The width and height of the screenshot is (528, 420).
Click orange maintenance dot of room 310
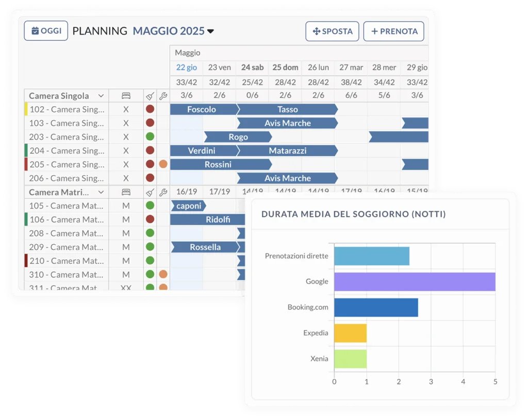(x=163, y=274)
